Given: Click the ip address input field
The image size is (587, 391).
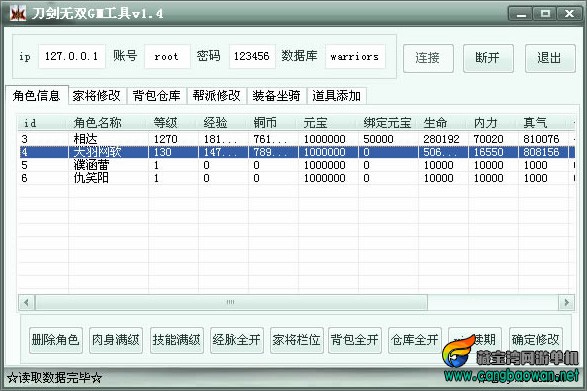Looking at the screenshot, I should 72,57.
